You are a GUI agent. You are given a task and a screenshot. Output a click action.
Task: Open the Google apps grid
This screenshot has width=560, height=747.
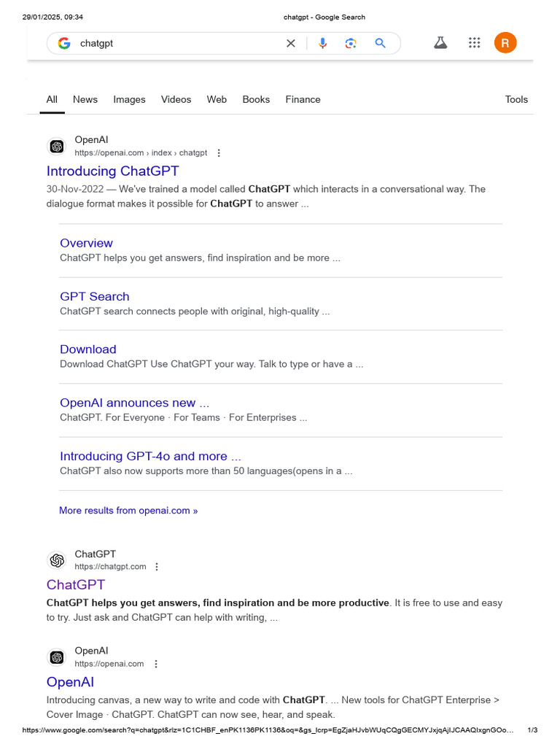[475, 43]
